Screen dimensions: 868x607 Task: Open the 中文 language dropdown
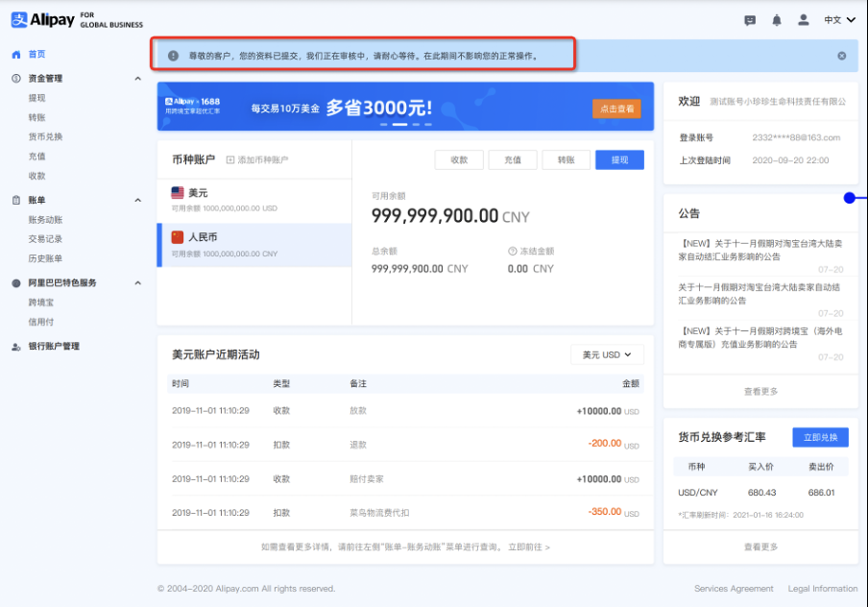click(x=840, y=20)
